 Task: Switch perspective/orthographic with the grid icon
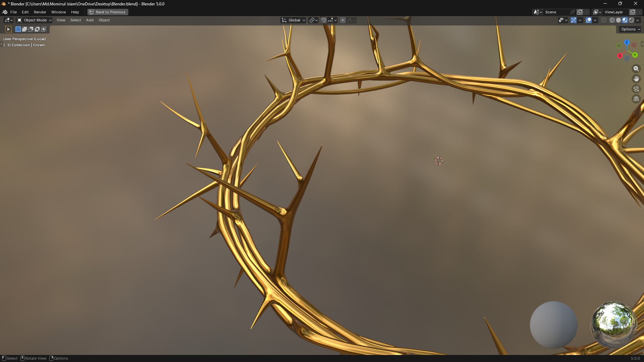click(x=636, y=99)
